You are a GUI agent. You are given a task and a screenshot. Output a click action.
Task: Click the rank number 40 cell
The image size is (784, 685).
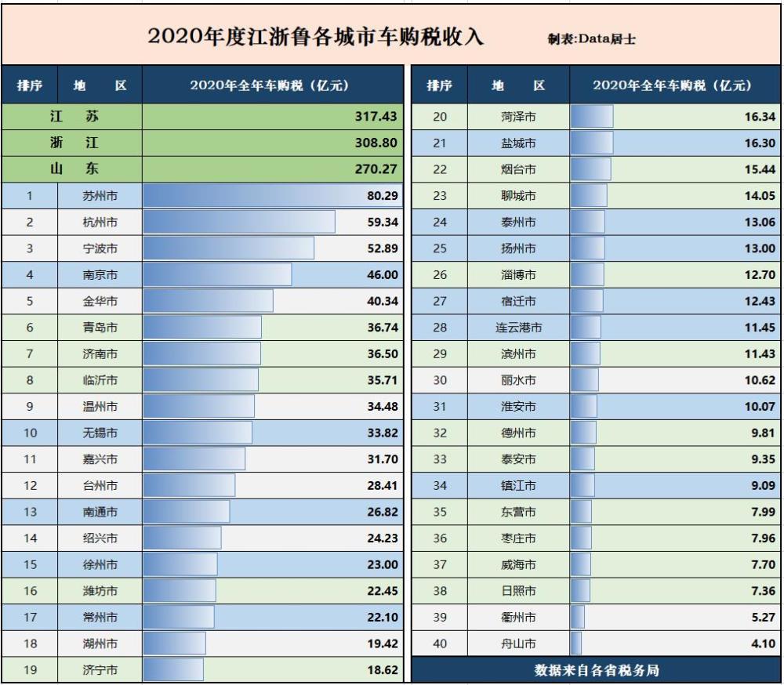click(x=440, y=643)
